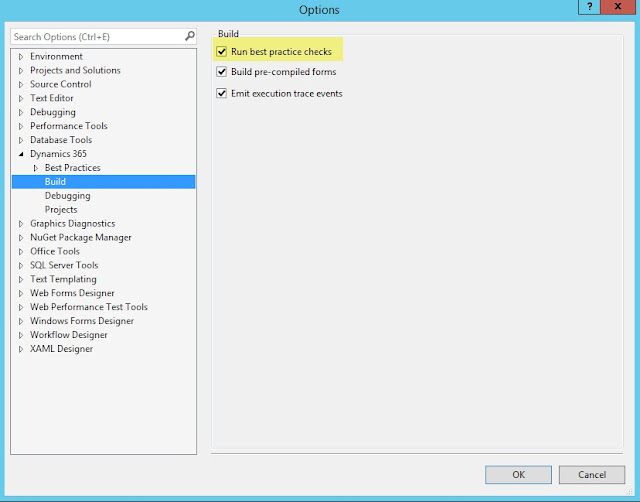
Task: Click the Build pre-compiled forms label
Action: point(284,72)
